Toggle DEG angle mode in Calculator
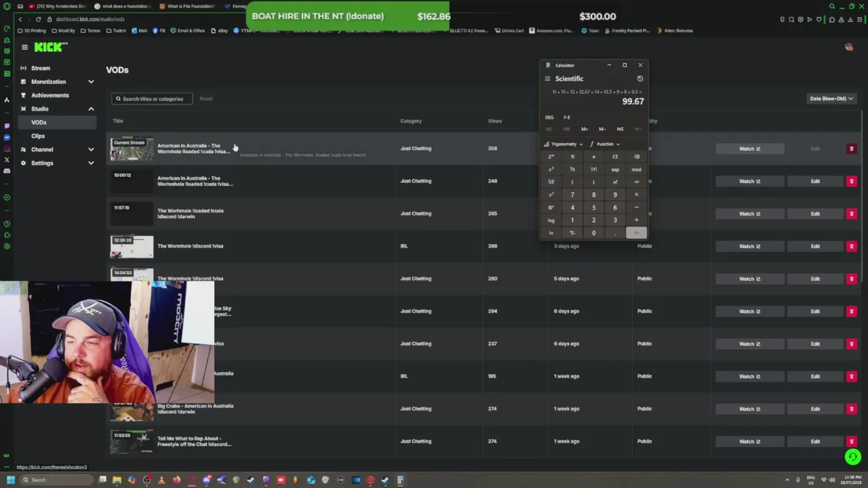868x488 pixels. point(549,117)
